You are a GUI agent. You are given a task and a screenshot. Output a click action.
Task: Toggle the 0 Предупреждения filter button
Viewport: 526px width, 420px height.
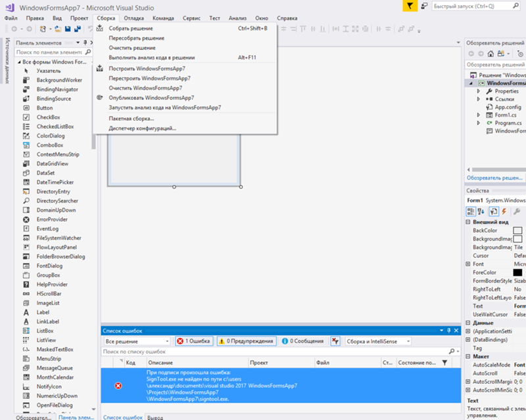tap(247, 341)
